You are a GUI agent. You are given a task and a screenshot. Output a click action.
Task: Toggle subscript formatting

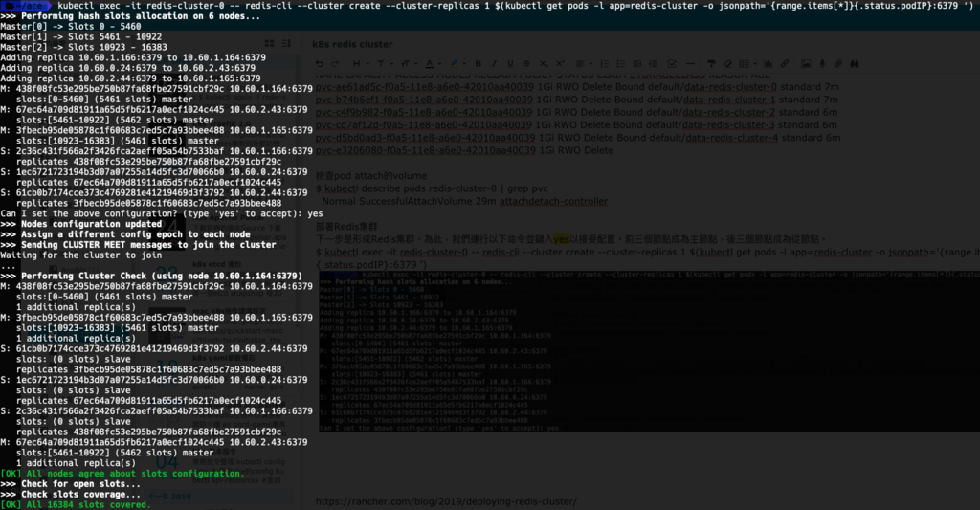click(x=544, y=63)
